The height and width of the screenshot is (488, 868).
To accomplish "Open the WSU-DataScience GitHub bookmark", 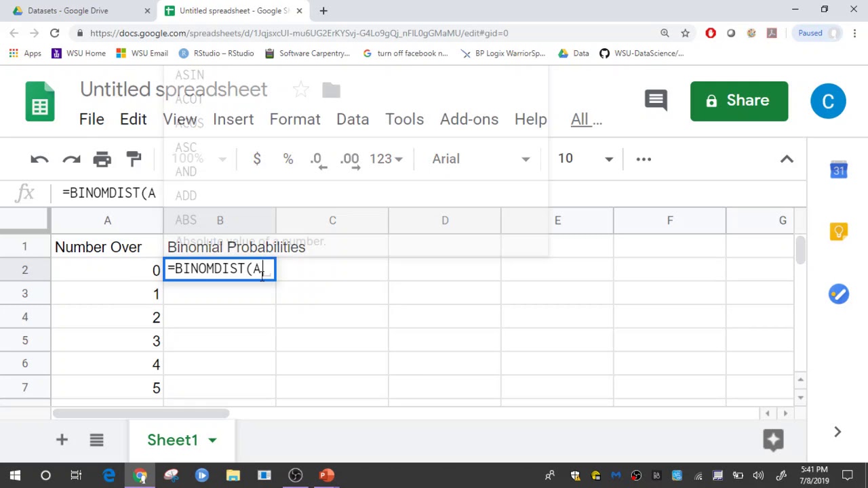I will [x=642, y=53].
